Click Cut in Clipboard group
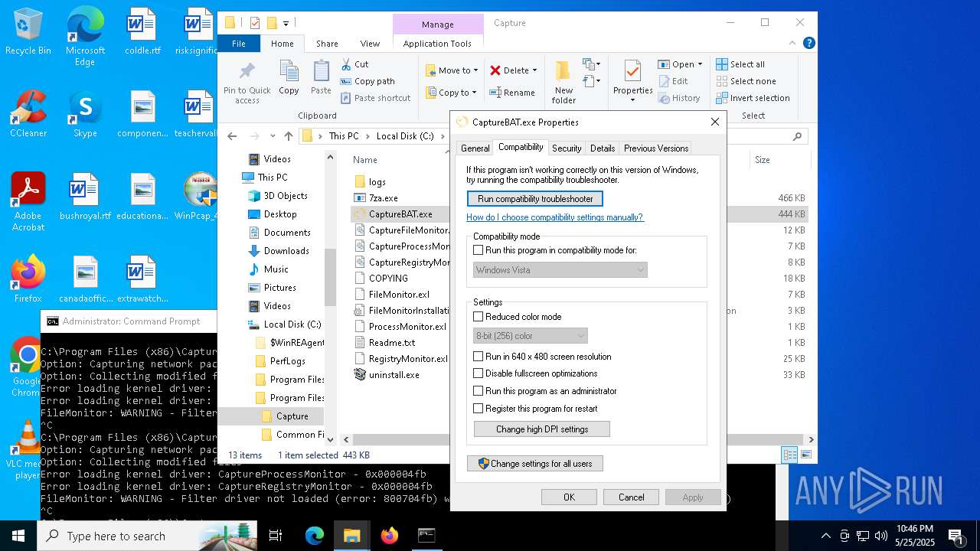The height and width of the screenshot is (551, 980). click(x=354, y=64)
